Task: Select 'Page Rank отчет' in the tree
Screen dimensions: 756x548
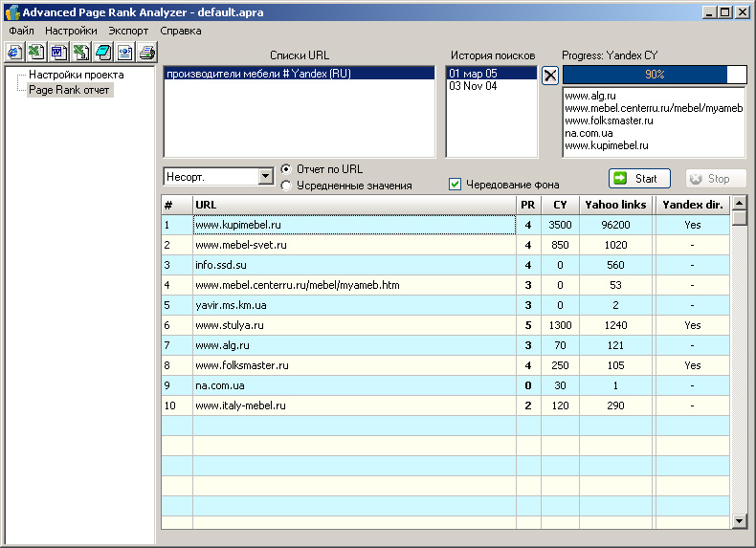Action: 70,90
